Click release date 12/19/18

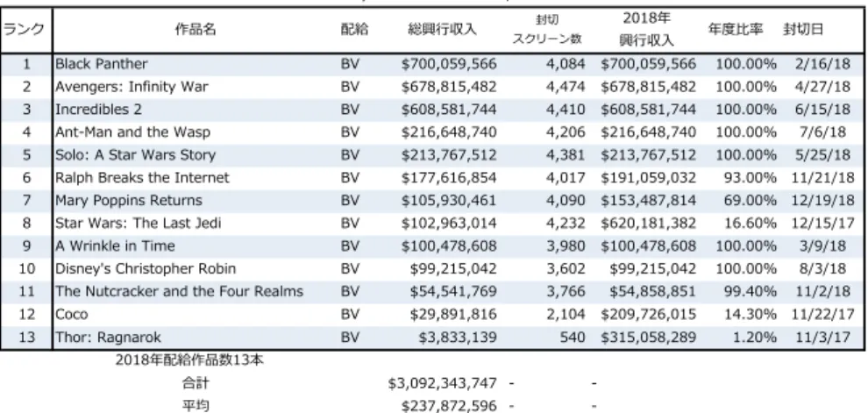(x=822, y=201)
